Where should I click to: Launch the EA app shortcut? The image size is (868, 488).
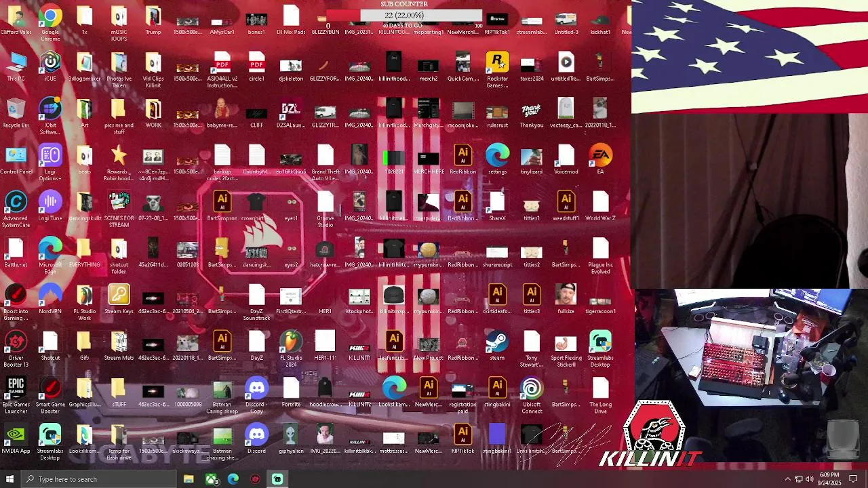[x=600, y=161]
